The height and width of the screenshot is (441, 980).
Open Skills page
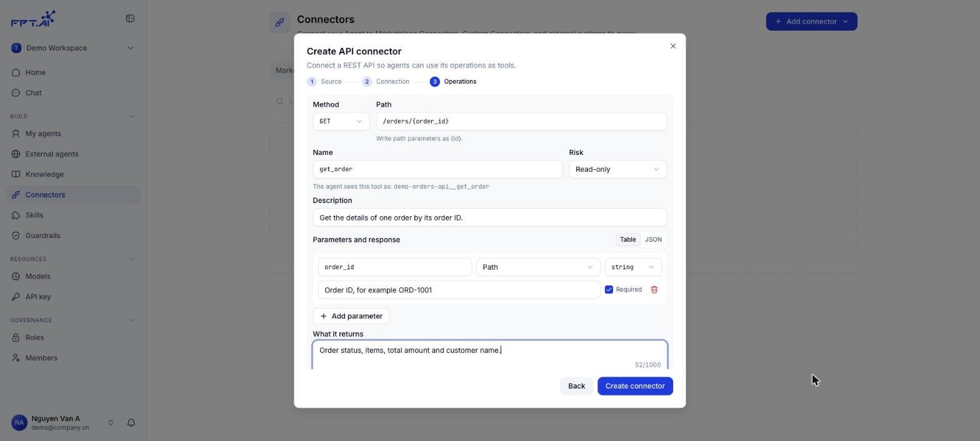(x=73, y=216)
